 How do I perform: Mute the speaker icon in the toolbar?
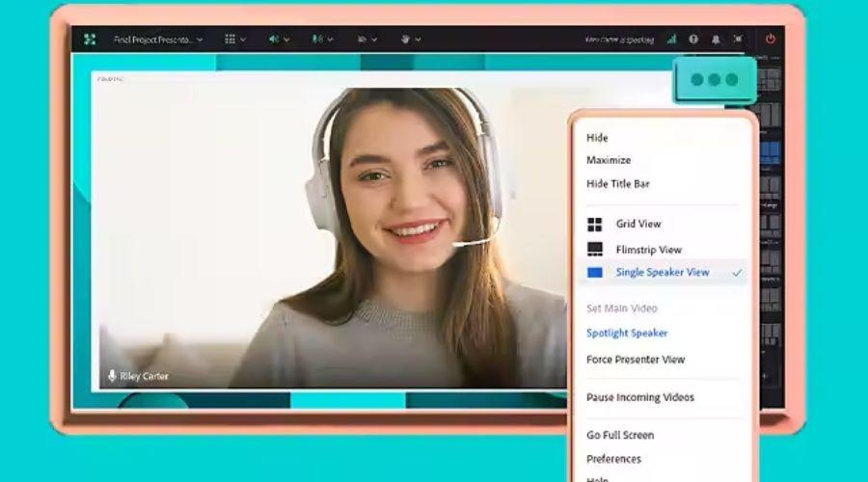tap(274, 40)
